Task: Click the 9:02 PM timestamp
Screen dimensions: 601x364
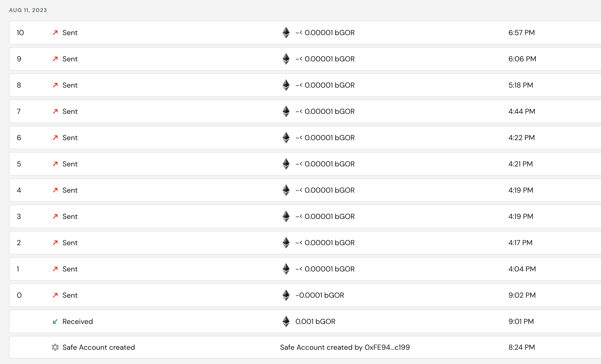Action: (x=522, y=295)
